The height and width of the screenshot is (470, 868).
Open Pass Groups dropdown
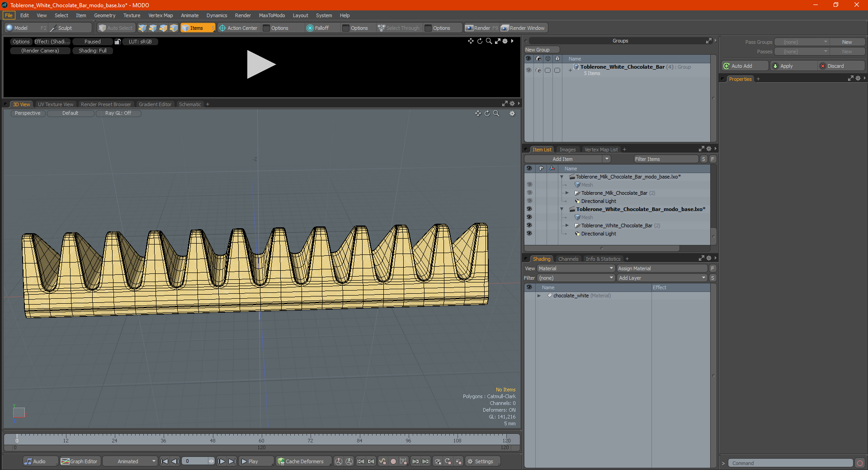click(x=802, y=42)
